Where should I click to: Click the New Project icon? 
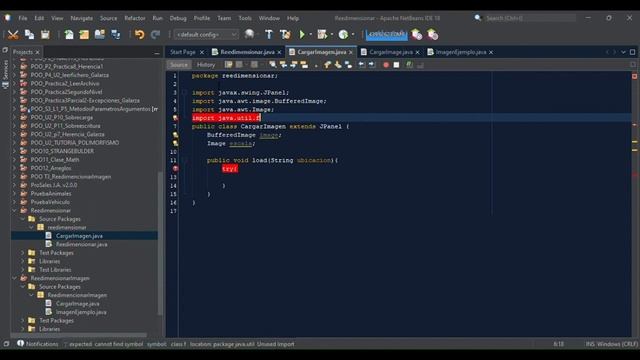84,35
